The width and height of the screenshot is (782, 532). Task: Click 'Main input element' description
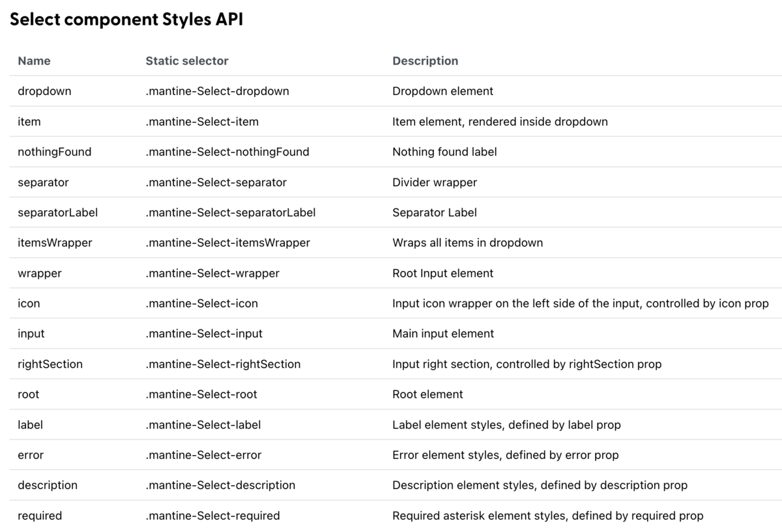[x=443, y=334]
